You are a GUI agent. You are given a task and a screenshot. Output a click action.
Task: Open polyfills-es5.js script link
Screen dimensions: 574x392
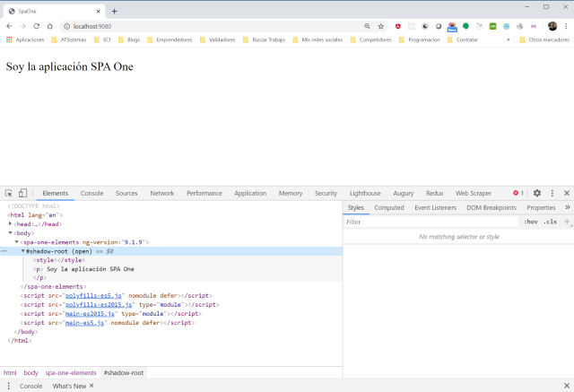click(93, 295)
